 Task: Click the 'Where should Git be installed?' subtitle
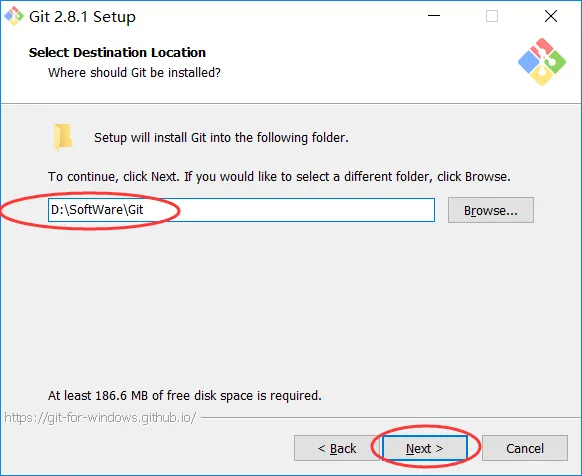coord(134,72)
